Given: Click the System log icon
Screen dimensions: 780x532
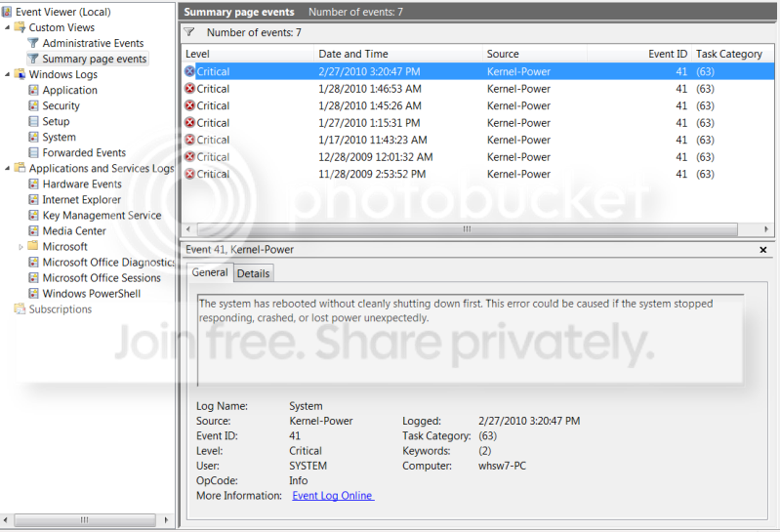Looking at the screenshot, I should [33, 137].
